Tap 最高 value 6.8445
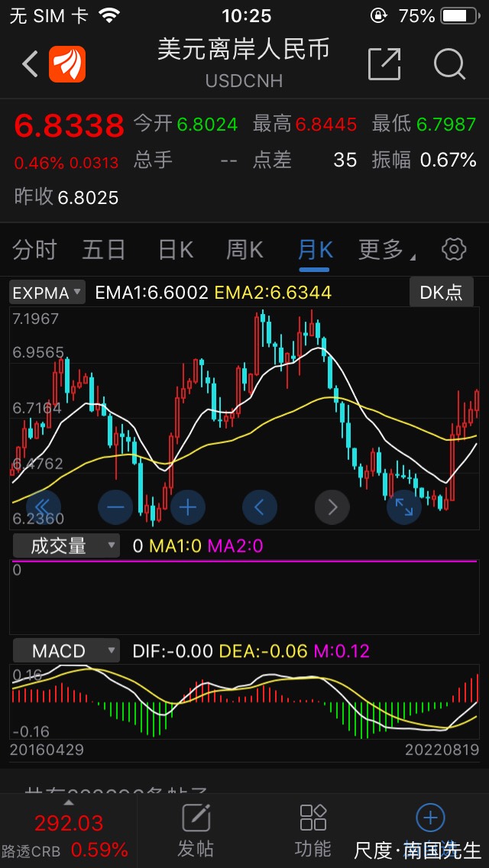Viewport: 489px width, 868px height. [x=325, y=125]
